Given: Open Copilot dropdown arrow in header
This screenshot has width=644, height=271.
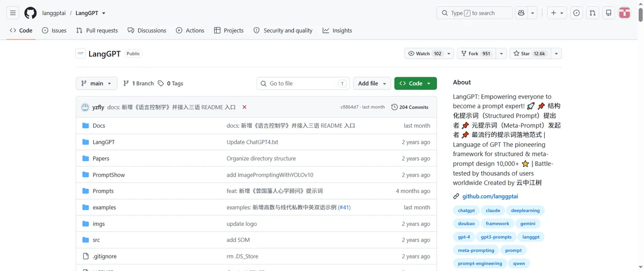Looking at the screenshot, I should click(532, 13).
